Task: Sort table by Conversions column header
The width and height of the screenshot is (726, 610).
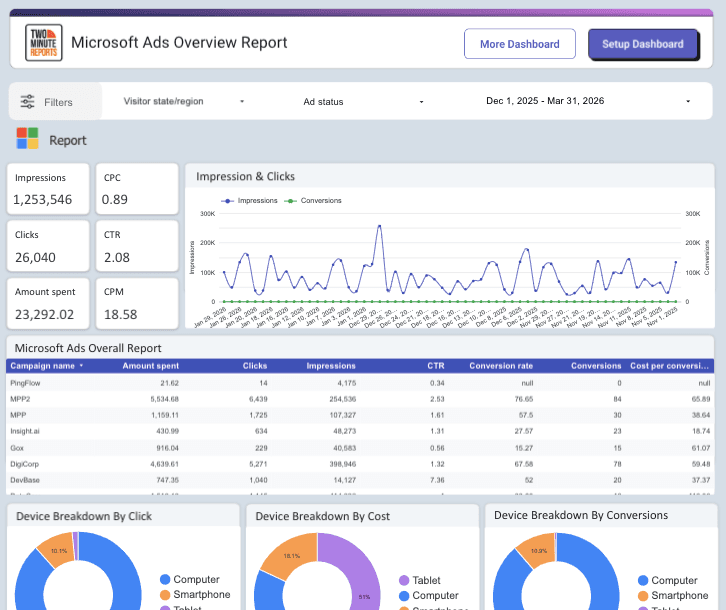Action: pyautogui.click(x=596, y=366)
